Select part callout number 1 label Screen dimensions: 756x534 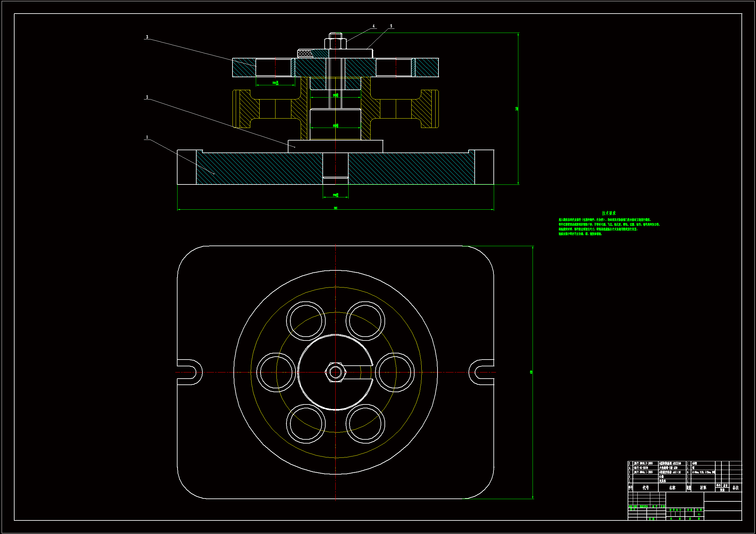coord(147,137)
